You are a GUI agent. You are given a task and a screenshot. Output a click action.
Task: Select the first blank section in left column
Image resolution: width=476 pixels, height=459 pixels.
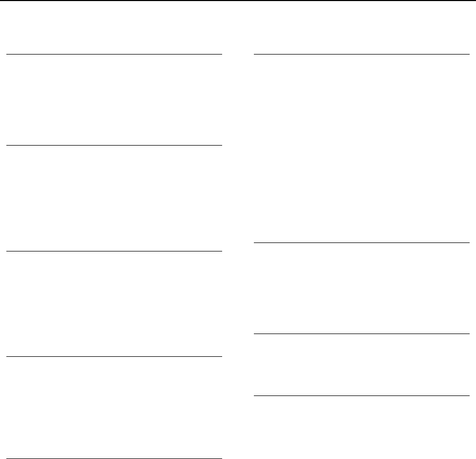114,100
